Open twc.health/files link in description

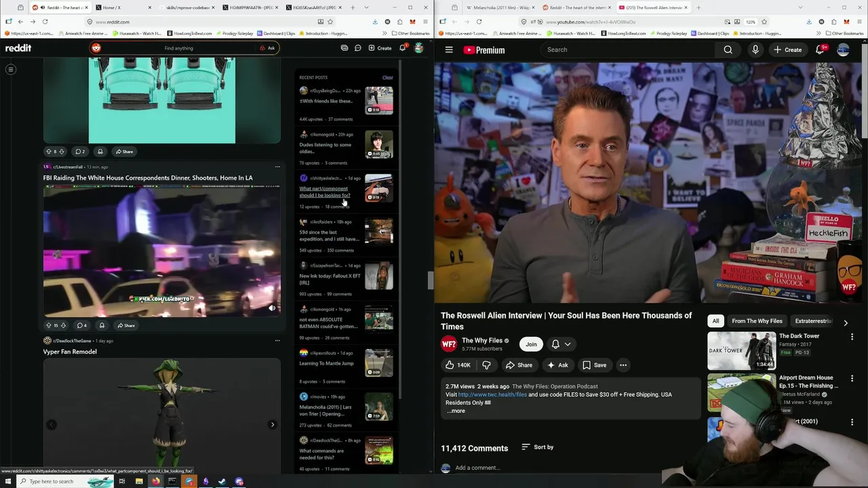click(492, 394)
